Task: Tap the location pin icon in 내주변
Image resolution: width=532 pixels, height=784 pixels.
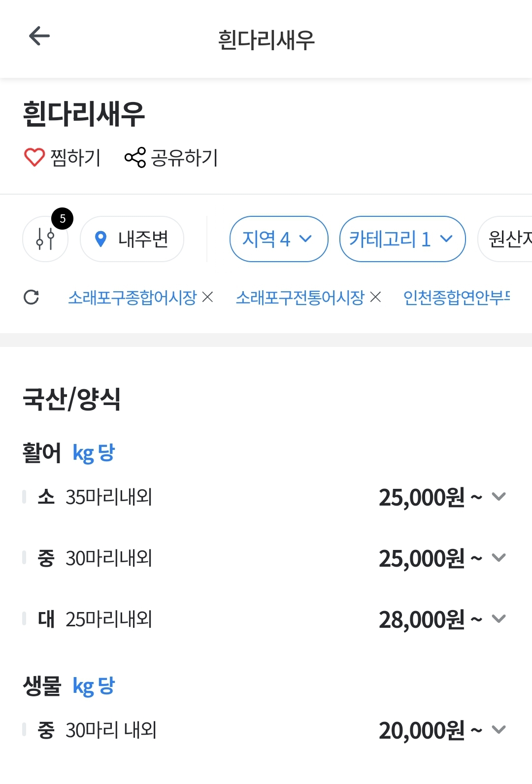Action: coord(100,239)
